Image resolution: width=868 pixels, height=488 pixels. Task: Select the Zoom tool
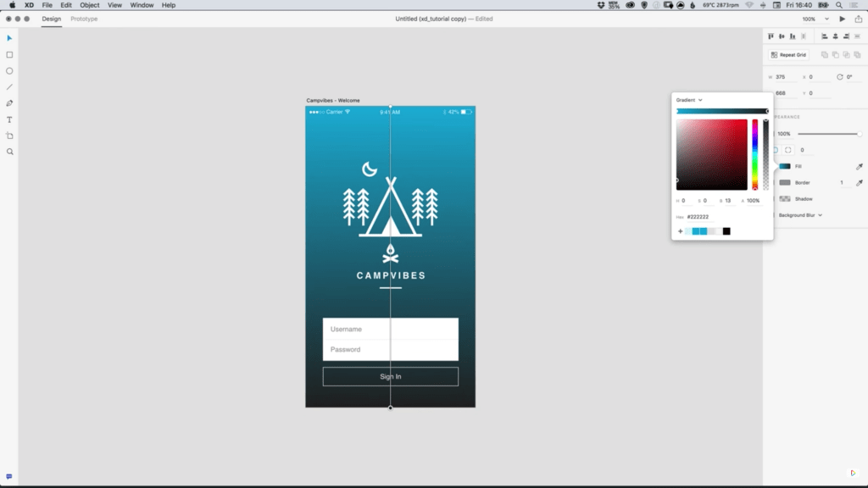click(9, 151)
